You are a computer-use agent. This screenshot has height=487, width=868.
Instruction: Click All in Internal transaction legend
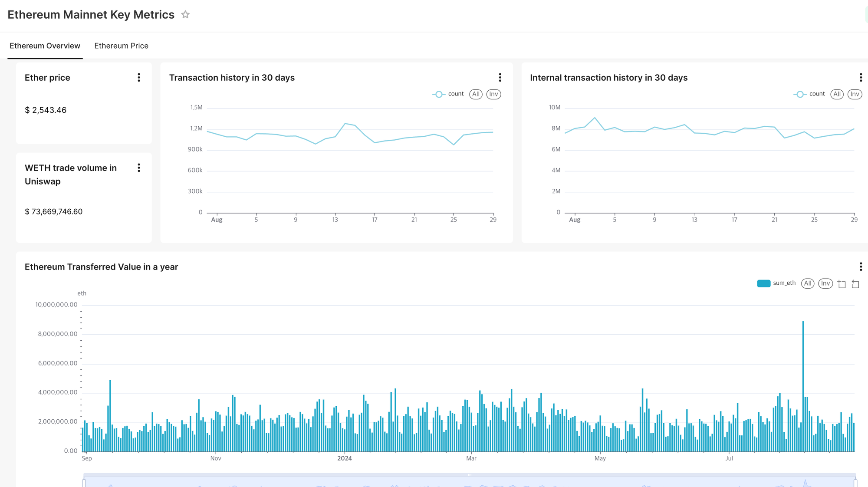pos(837,94)
